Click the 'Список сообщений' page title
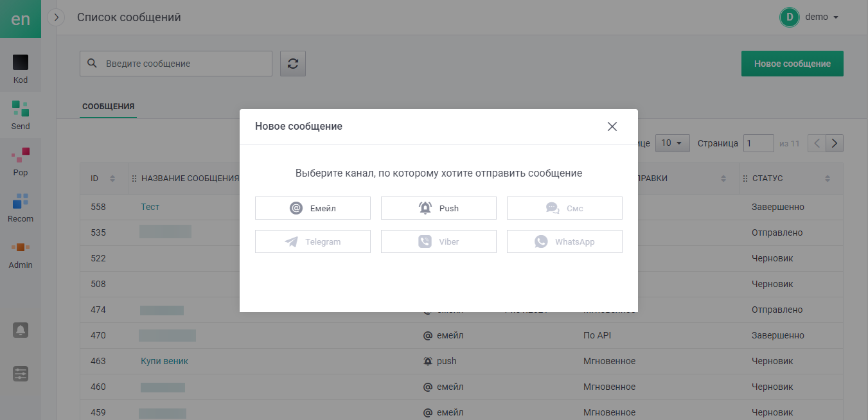The height and width of the screenshot is (420, 868). coord(129,17)
